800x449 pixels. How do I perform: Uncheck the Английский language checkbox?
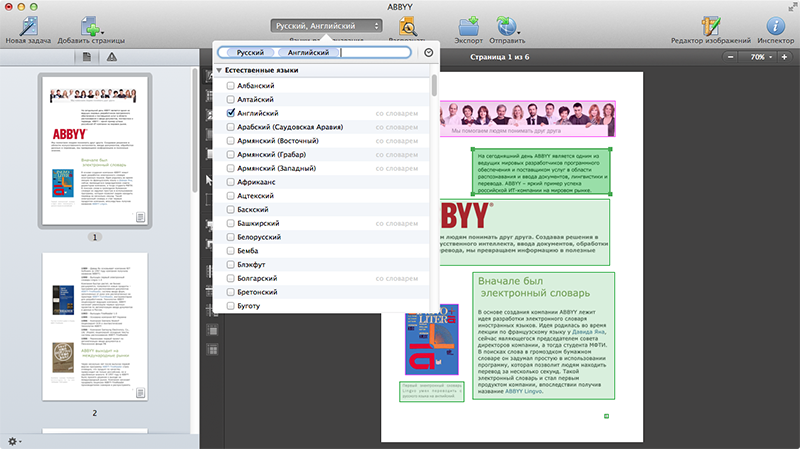pos(231,115)
